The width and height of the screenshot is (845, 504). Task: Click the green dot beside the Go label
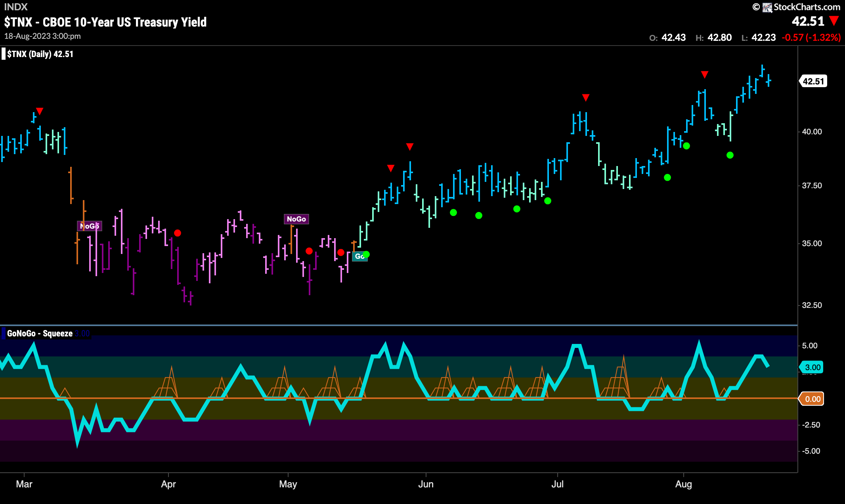(x=366, y=254)
